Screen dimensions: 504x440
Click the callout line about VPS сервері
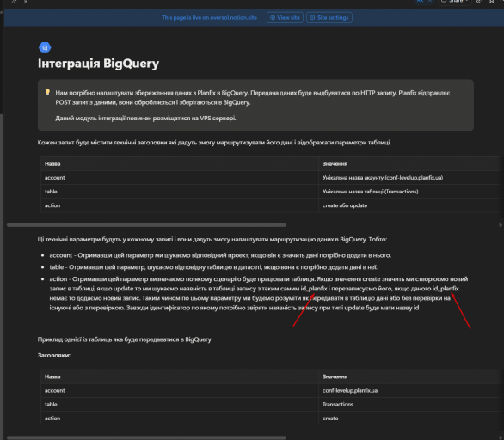coord(145,119)
